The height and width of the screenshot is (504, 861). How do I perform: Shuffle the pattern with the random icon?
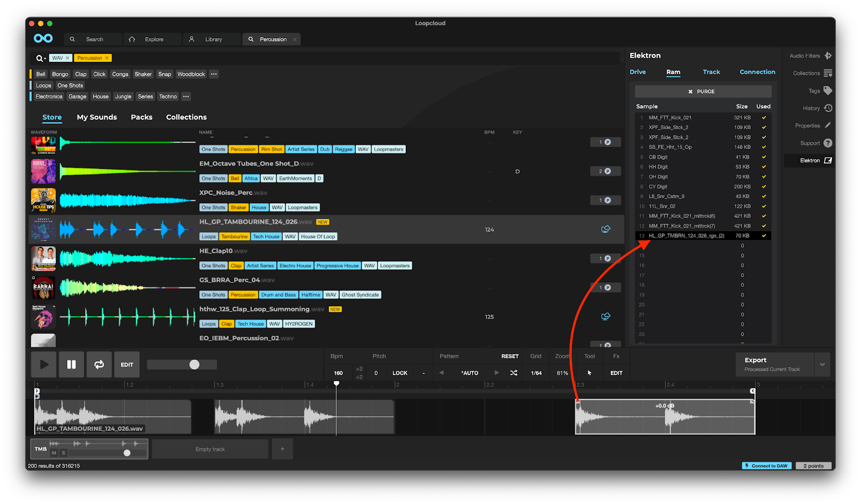514,373
